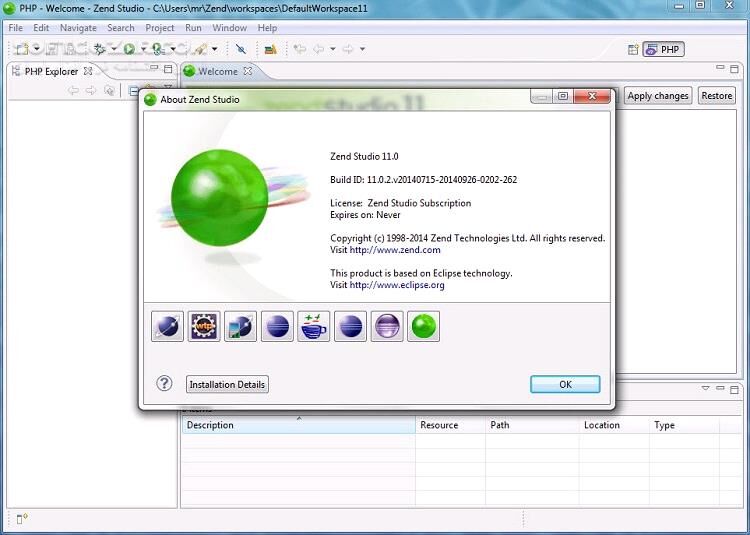Viewport: 750px width, 535px height.
Task: Expand the Run configurations dropdown arrow
Action: 143,49
